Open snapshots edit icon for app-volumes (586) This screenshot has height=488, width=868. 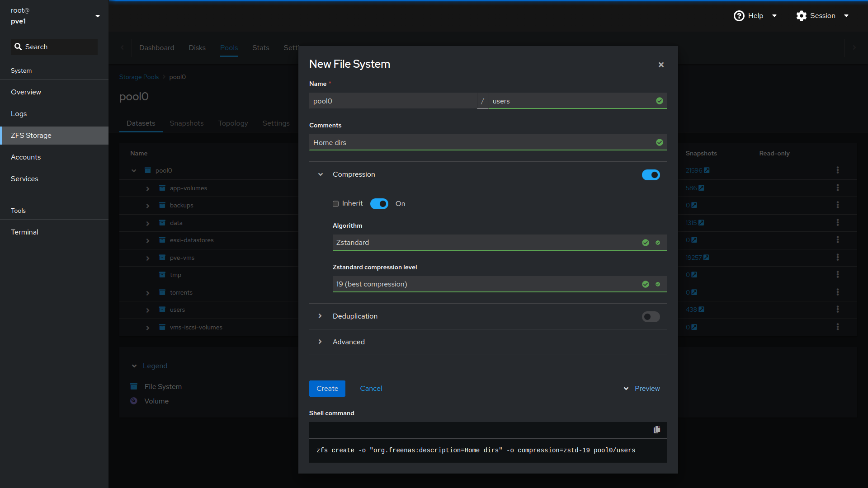pyautogui.click(x=701, y=188)
